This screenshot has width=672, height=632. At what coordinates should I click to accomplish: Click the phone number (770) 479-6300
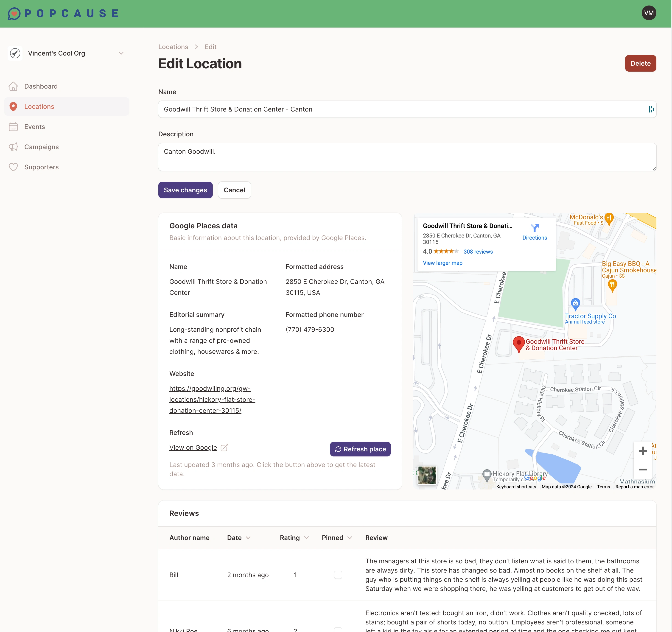[x=310, y=330]
